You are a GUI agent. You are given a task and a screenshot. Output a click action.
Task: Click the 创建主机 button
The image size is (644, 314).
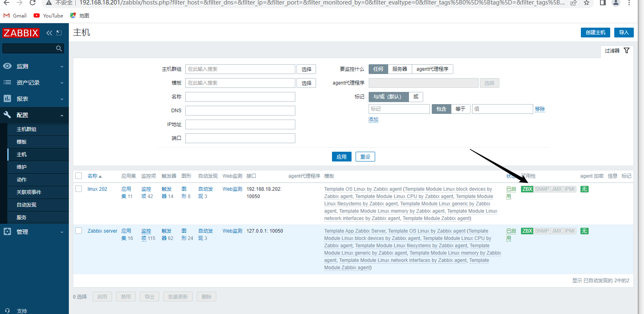[x=595, y=33]
